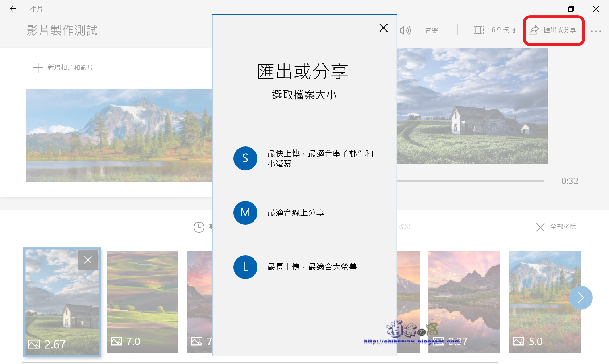This screenshot has height=364, width=609.
Task: Click the X icon beside 全部移除
Action: point(540,227)
